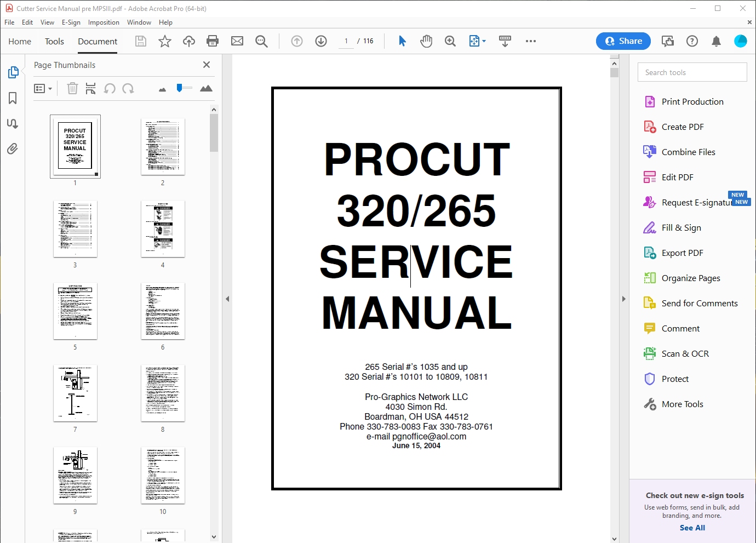The height and width of the screenshot is (543, 756).
Task: Click the blue Share button
Action: pyautogui.click(x=623, y=41)
